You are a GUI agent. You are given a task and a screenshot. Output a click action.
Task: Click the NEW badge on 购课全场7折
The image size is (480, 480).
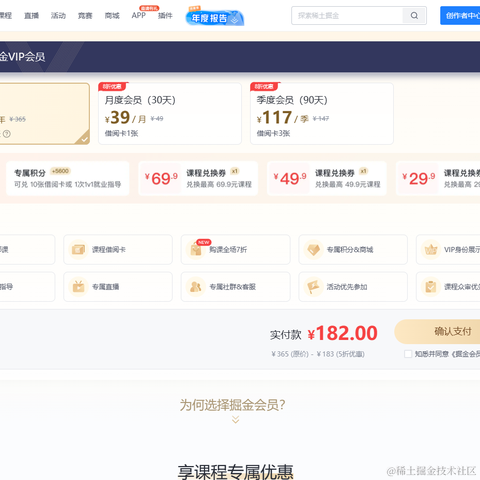point(203,242)
